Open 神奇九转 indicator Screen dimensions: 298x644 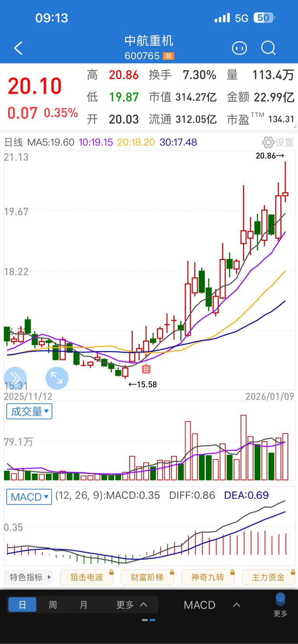(x=208, y=577)
